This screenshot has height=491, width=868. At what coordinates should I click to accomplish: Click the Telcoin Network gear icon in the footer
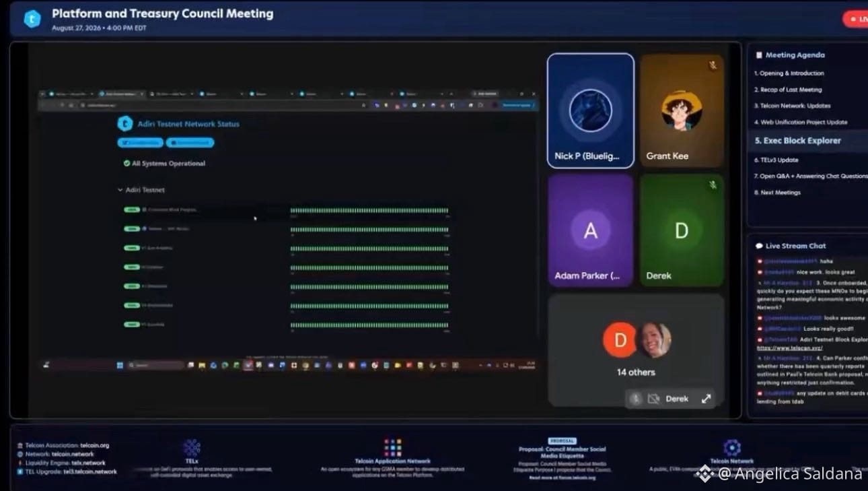731,448
